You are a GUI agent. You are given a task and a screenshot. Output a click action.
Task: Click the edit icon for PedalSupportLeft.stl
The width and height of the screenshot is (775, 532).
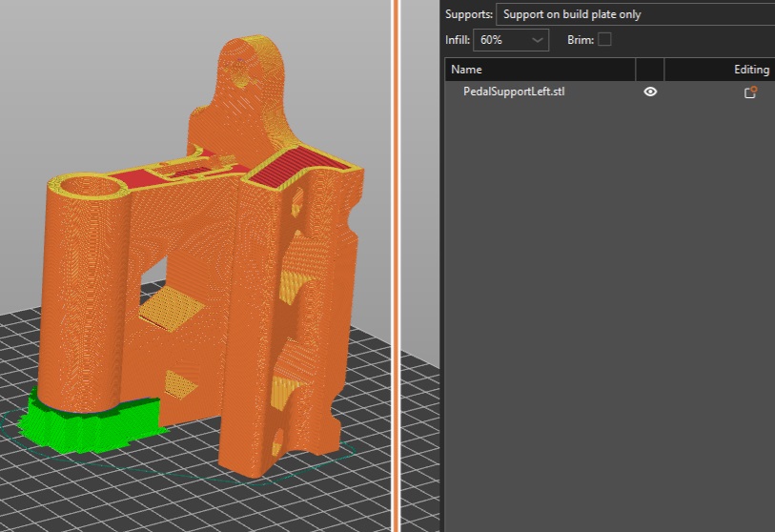[750, 92]
